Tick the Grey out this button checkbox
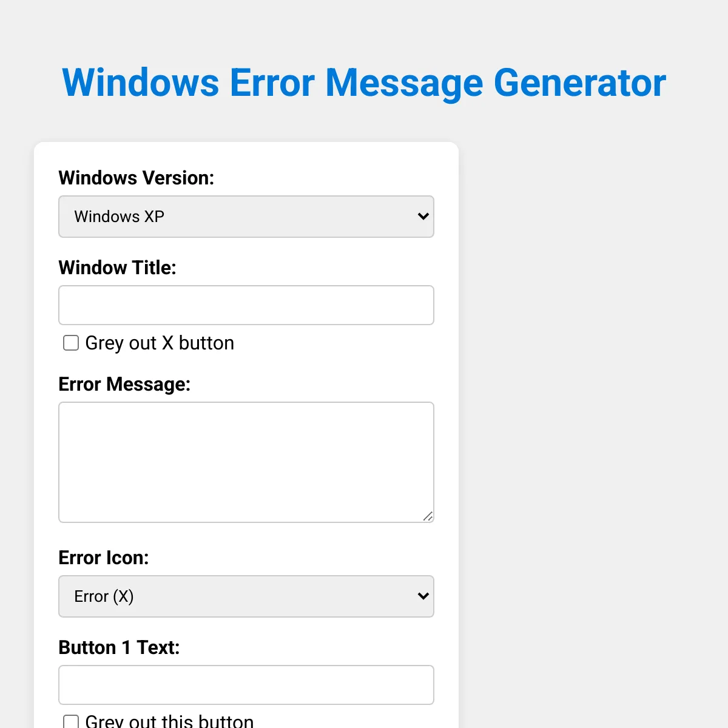The image size is (728, 728). [71, 721]
